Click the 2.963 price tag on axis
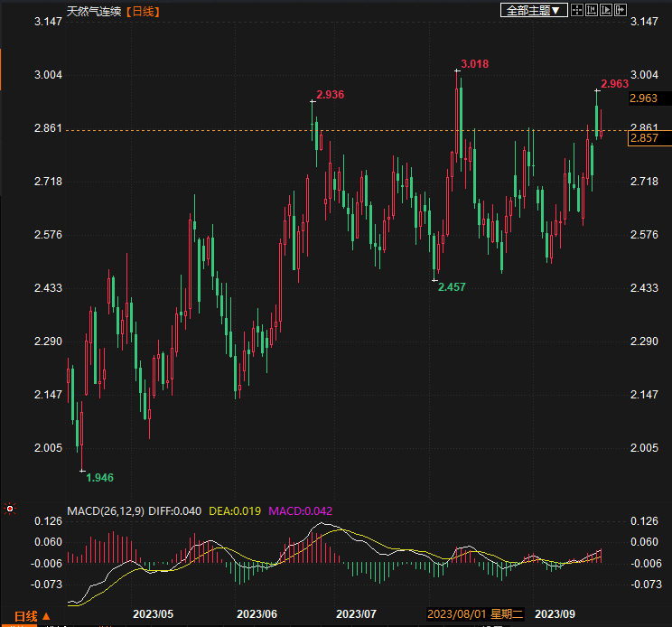 click(644, 98)
